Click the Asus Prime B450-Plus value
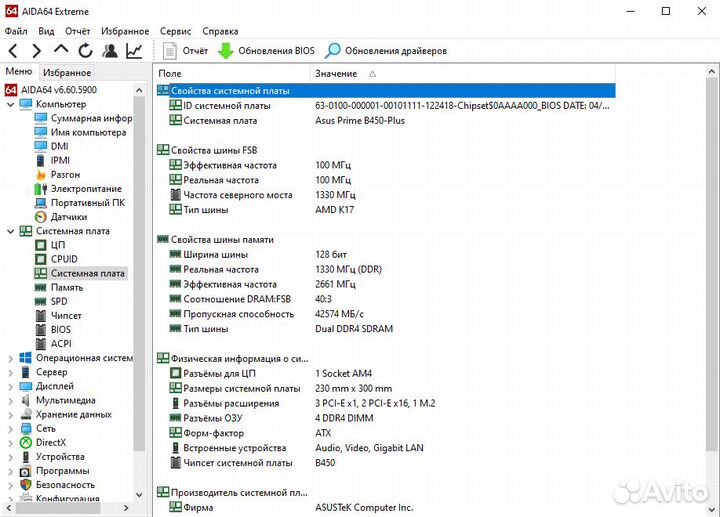Screen dimensions: 720x517 (x=360, y=121)
